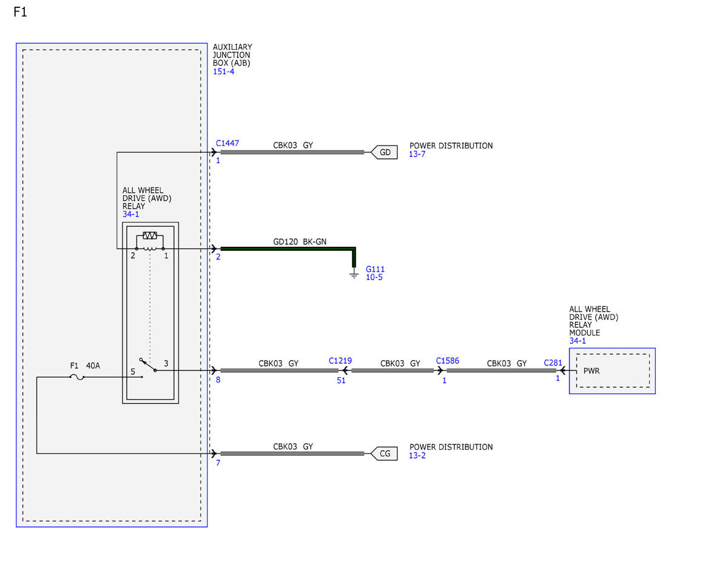Click the PWR pin label in the module
This screenshot has height=562, width=728.
coord(591,371)
